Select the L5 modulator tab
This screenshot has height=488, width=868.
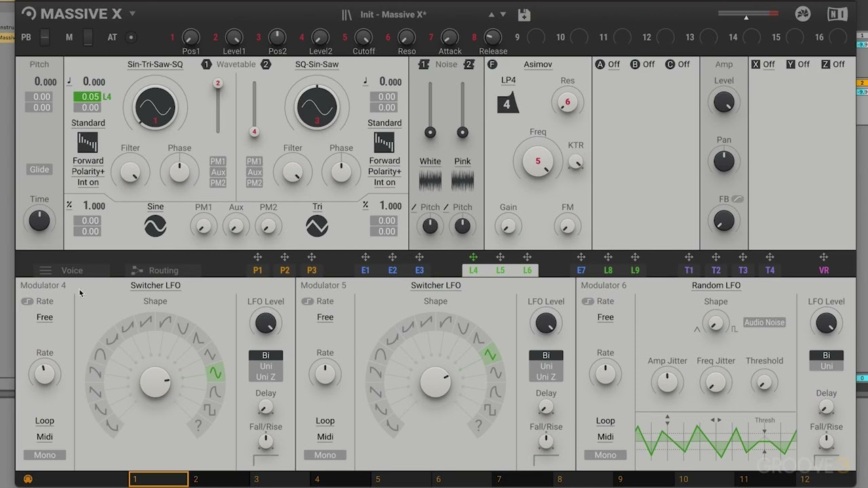pos(500,270)
